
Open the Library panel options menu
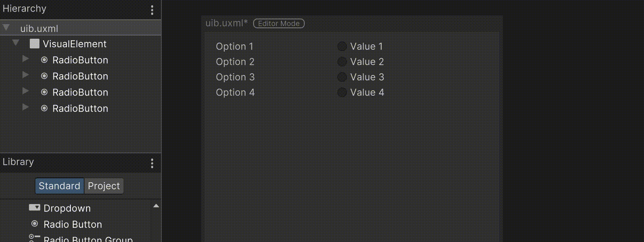(152, 163)
